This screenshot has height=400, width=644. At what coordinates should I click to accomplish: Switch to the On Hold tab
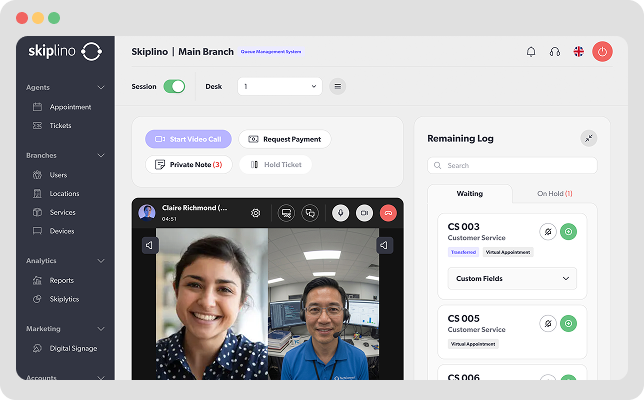click(554, 193)
